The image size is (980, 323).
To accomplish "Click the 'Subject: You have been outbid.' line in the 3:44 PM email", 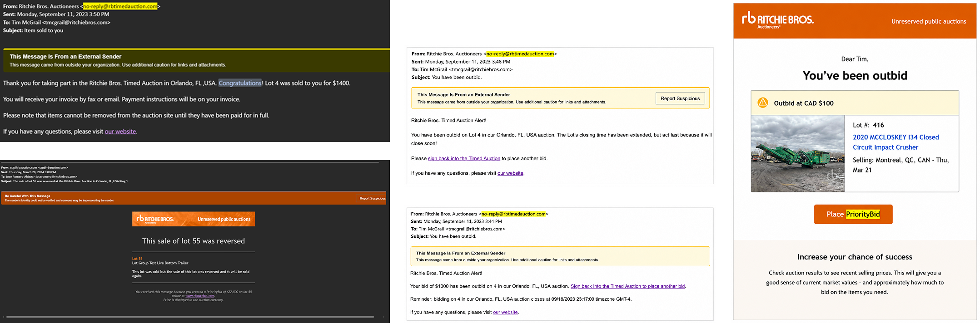I will (x=443, y=236).
